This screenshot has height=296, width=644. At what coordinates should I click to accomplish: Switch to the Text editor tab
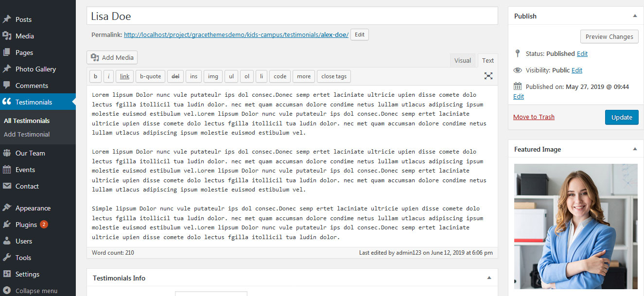(x=488, y=60)
